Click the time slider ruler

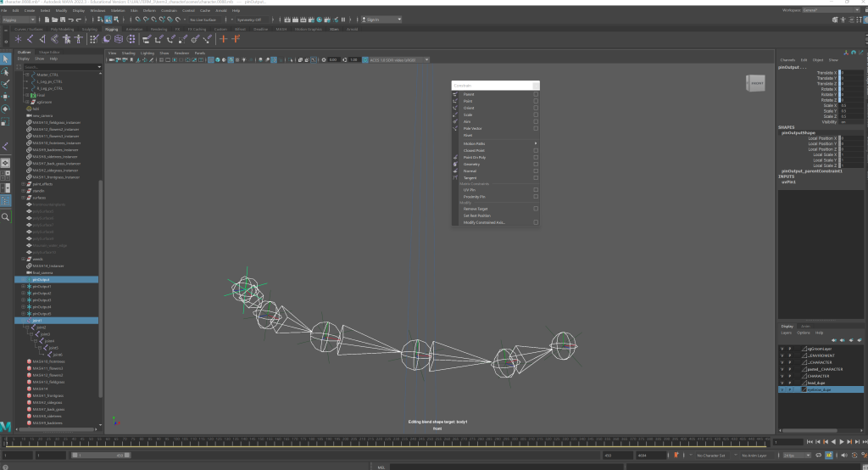[x=386, y=442]
